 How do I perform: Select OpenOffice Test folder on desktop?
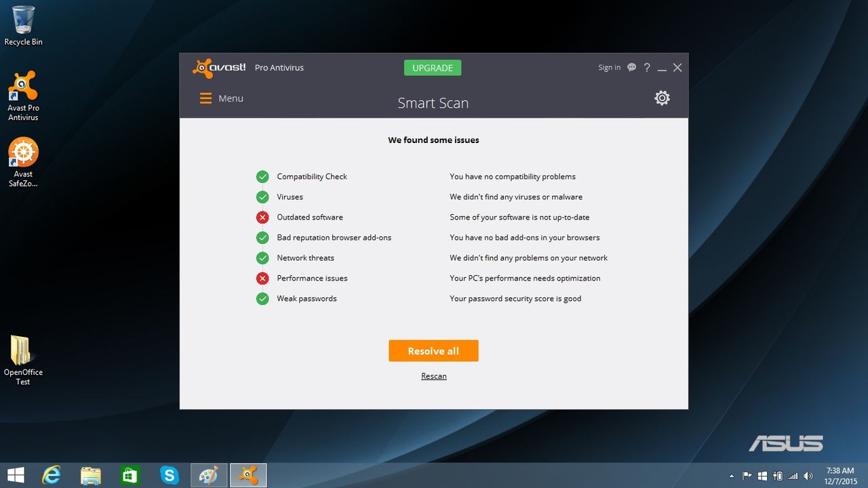pyautogui.click(x=23, y=361)
